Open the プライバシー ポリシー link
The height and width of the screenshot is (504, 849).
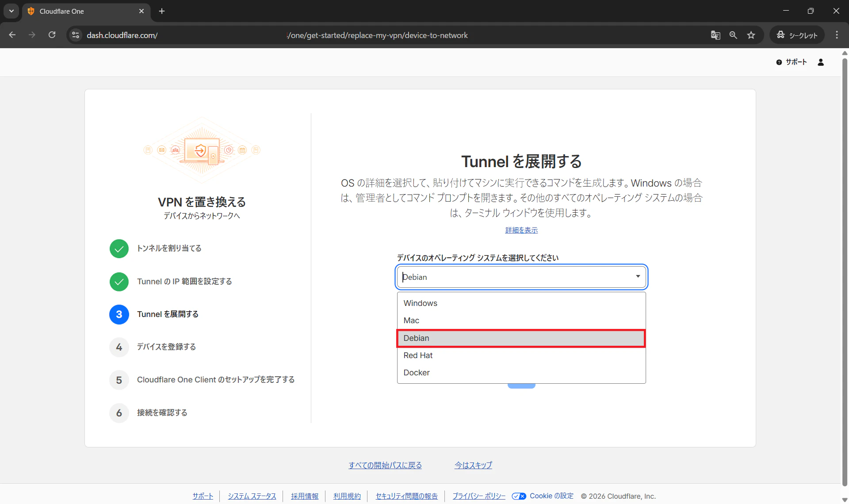click(x=479, y=496)
